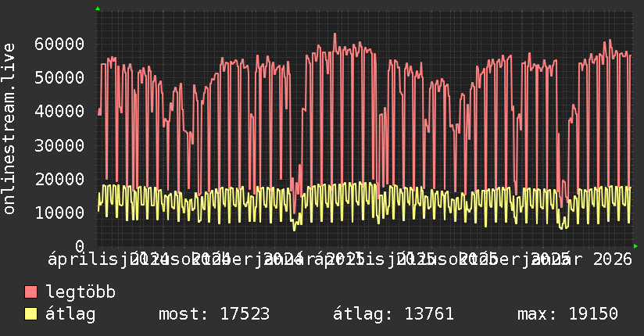Click the 20000 y-axis label
The image size is (644, 336).
coord(59,179)
